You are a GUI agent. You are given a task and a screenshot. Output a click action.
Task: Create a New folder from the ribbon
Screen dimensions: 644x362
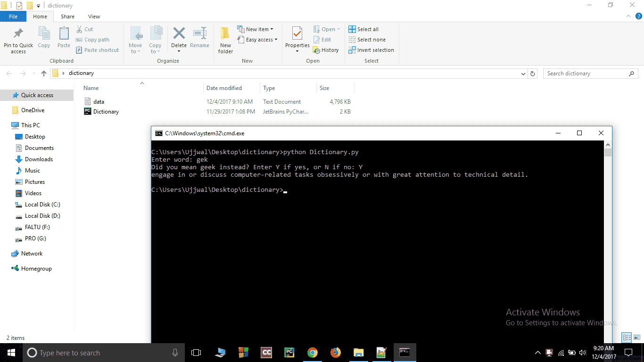click(x=225, y=39)
